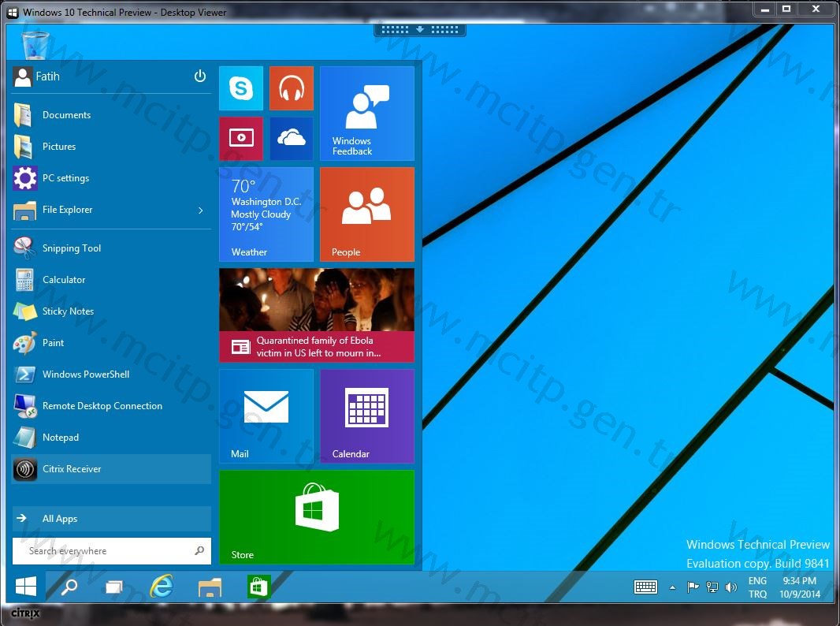Launch Notepad
The height and width of the screenshot is (626, 840).
click(x=111, y=438)
